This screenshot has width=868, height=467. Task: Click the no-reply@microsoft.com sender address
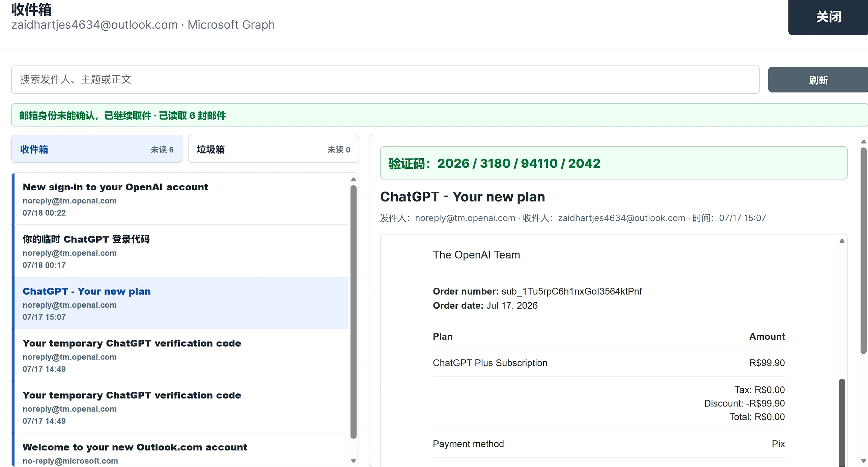pos(70,461)
